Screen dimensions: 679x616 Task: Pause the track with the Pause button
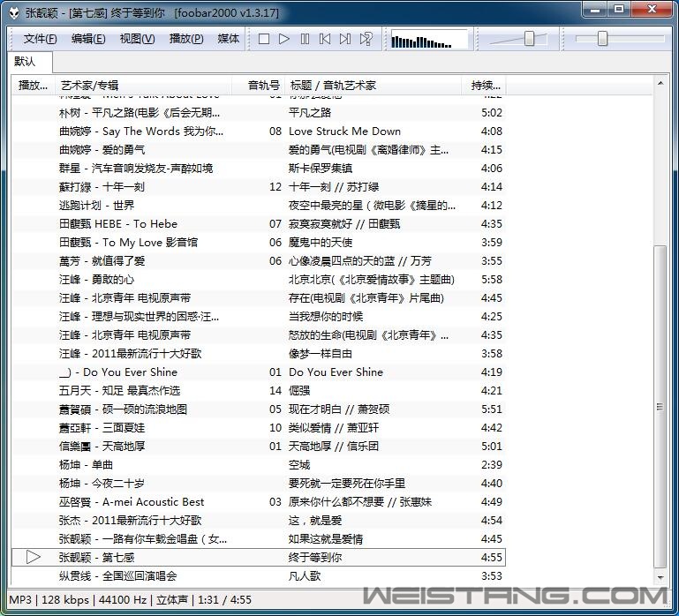[x=305, y=39]
